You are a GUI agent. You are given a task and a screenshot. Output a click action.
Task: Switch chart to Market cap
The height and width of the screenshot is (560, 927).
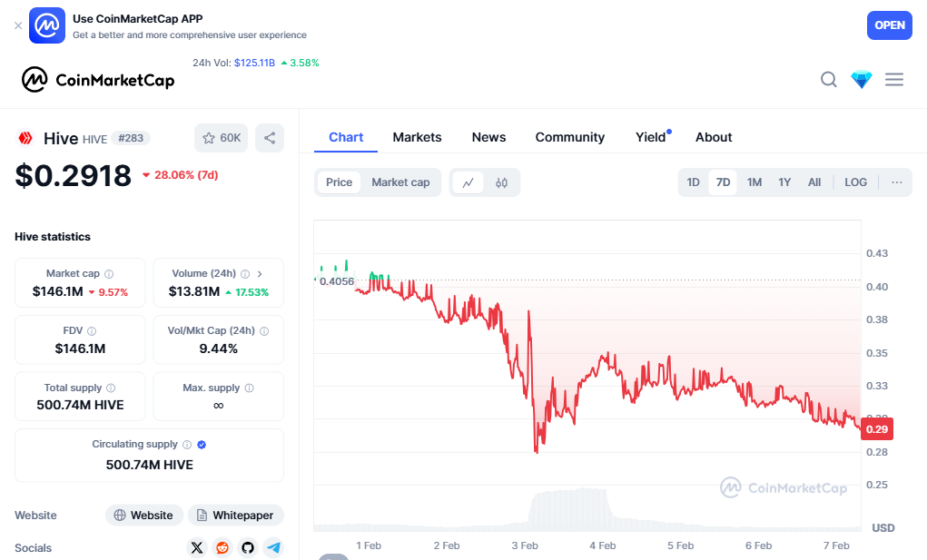tap(400, 182)
